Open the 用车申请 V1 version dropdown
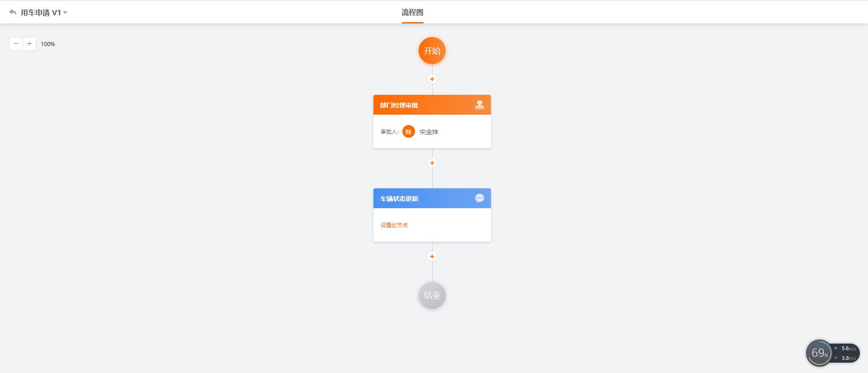 click(x=44, y=13)
